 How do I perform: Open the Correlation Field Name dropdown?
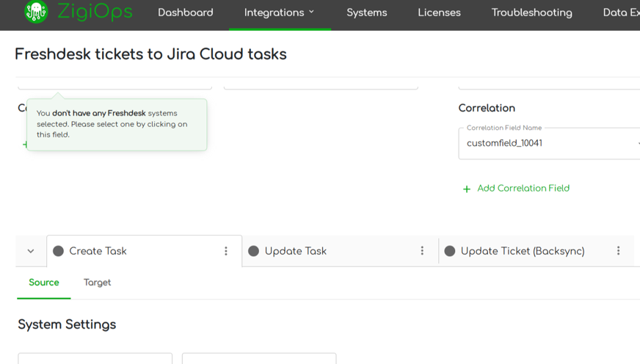tap(549, 144)
